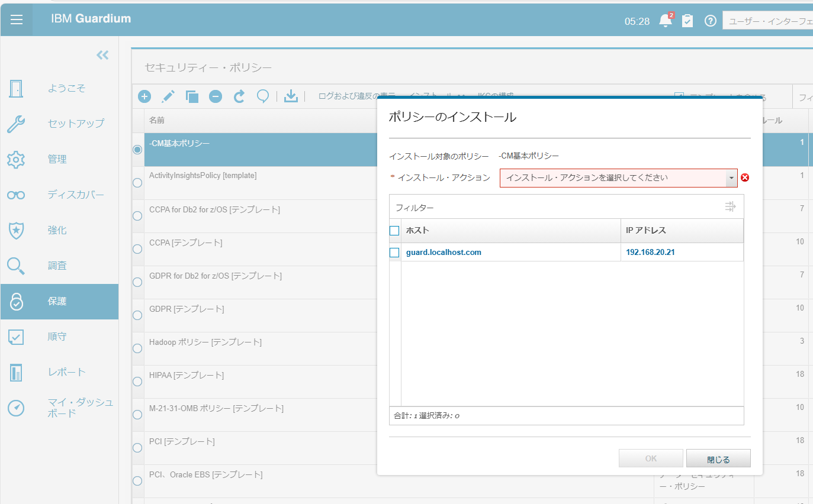Viewport: 813px width, 504px height.
Task: Click the user interface search field
Action: click(x=767, y=21)
